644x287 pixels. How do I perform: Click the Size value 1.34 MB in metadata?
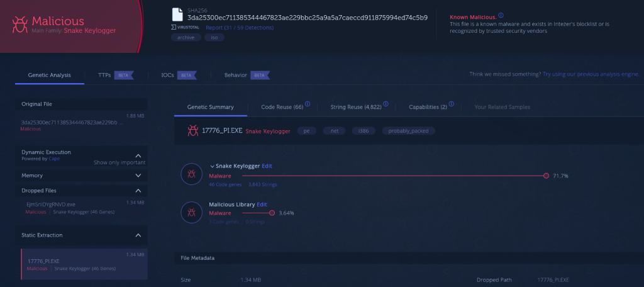pyautogui.click(x=250, y=280)
